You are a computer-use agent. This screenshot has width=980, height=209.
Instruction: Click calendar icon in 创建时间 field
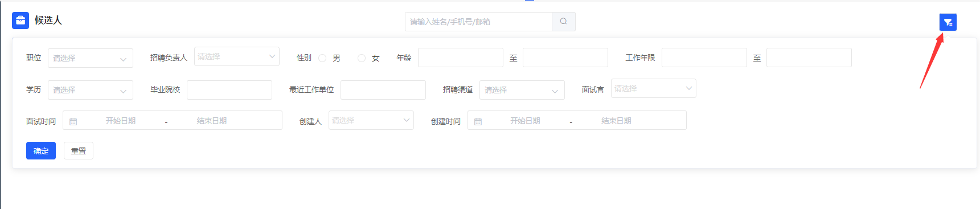pos(478,121)
